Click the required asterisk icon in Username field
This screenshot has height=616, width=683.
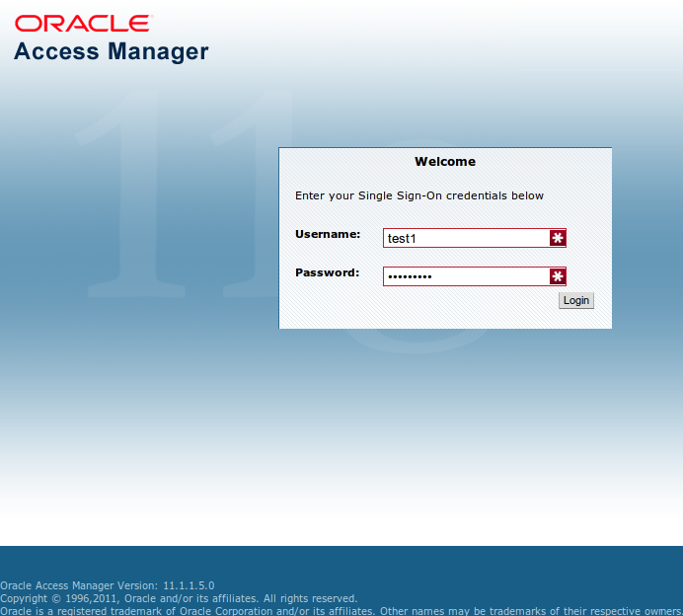557,238
